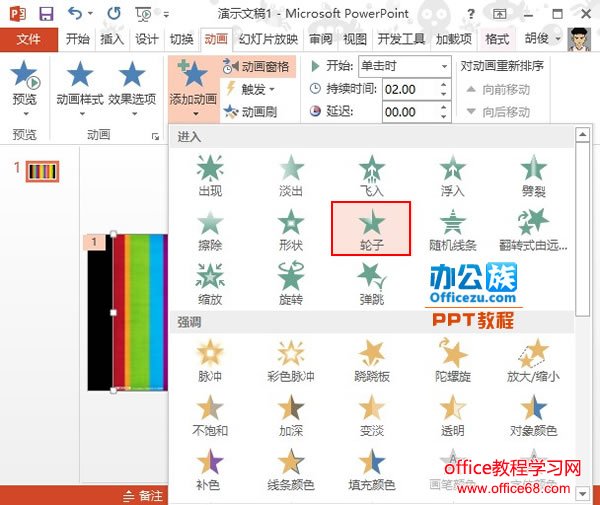This screenshot has height=505, width=600.
Task: Apply the 擦除 wipe animation
Action: (x=210, y=229)
